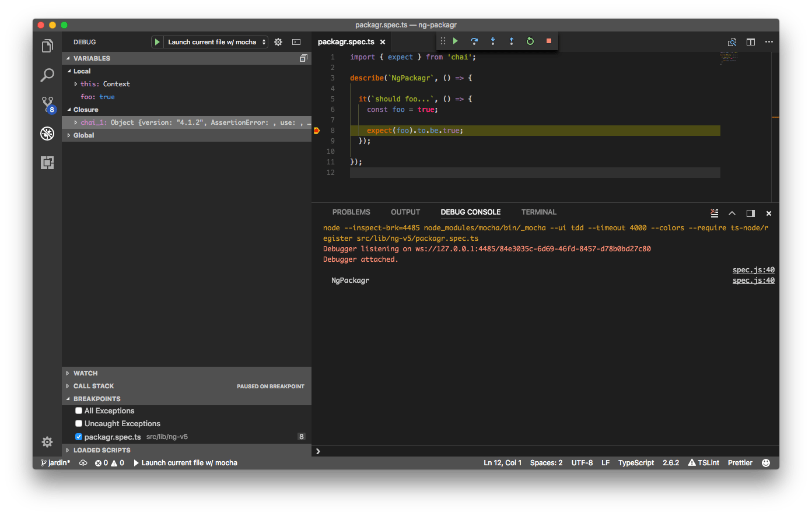This screenshot has width=812, height=516.
Task: Select the Debug view icon in activity bar
Action: click(x=47, y=134)
